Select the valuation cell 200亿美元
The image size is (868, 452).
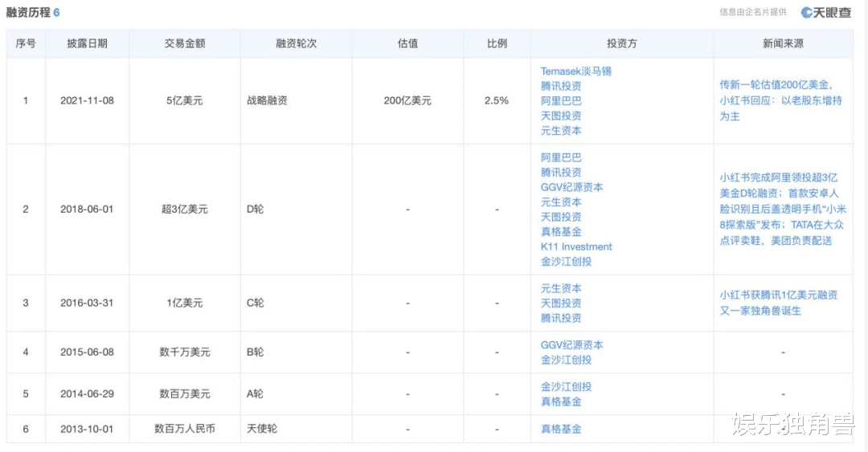pos(407,100)
